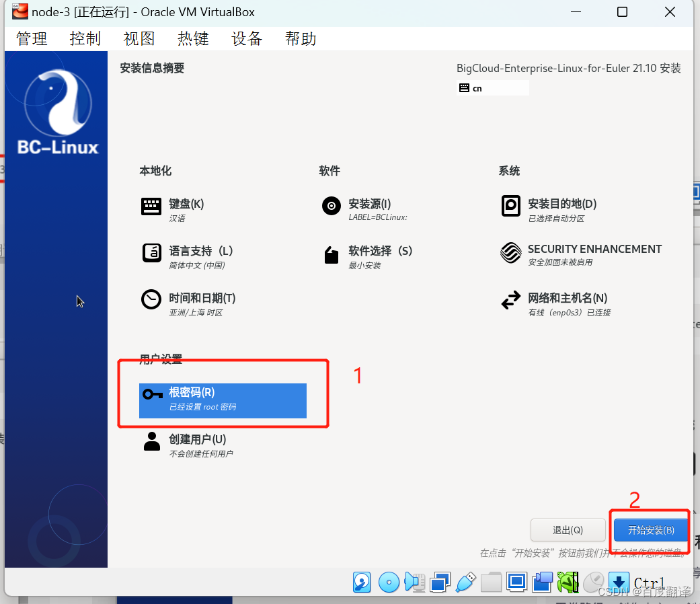The image size is (700, 604).
Task: Click the optical drive status bar icon
Action: click(389, 582)
